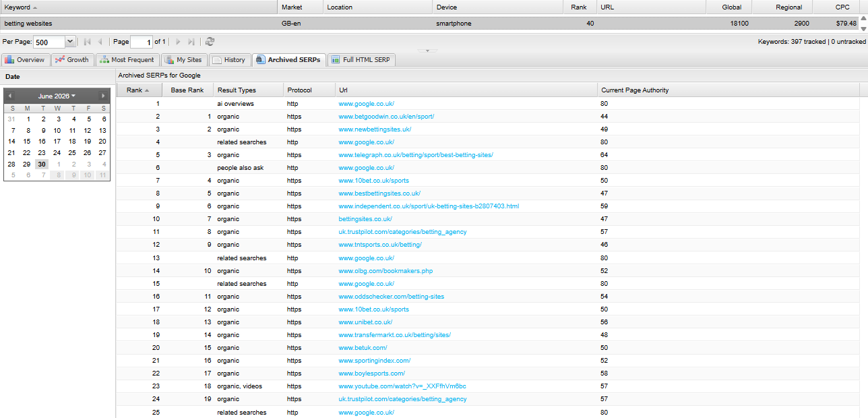The width and height of the screenshot is (868, 418).
Task: Pick June 1 in the calendar
Action: click(x=28, y=119)
